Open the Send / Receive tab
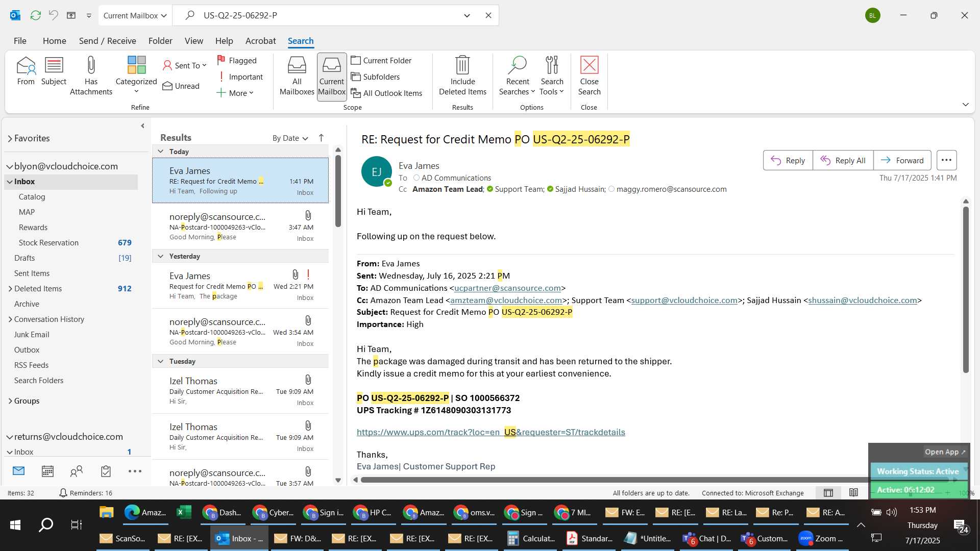The width and height of the screenshot is (980, 551). (x=107, y=41)
